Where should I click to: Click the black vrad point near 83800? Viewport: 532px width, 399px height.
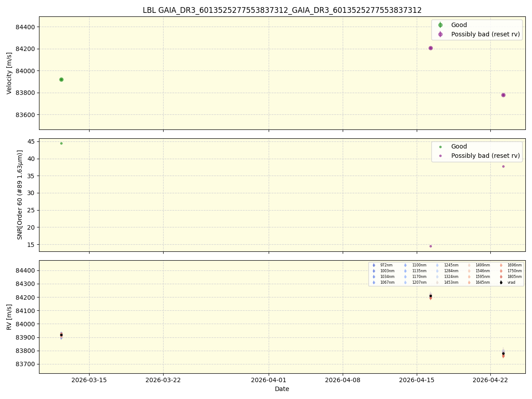tap(503, 353)
